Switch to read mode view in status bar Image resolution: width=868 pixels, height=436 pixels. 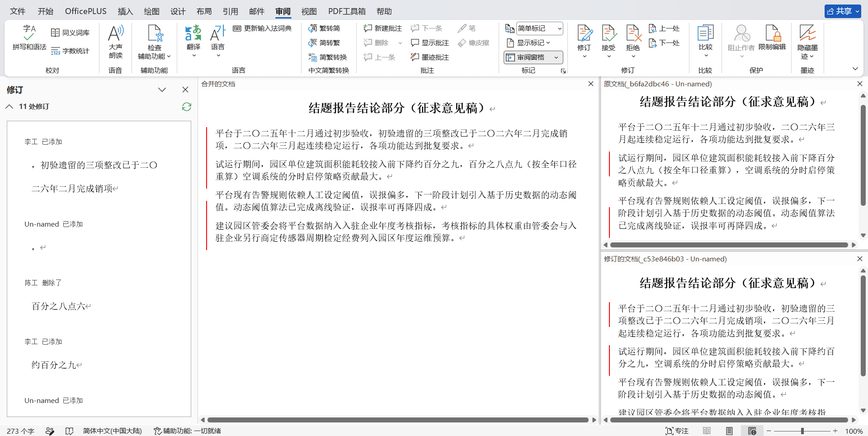(x=707, y=431)
